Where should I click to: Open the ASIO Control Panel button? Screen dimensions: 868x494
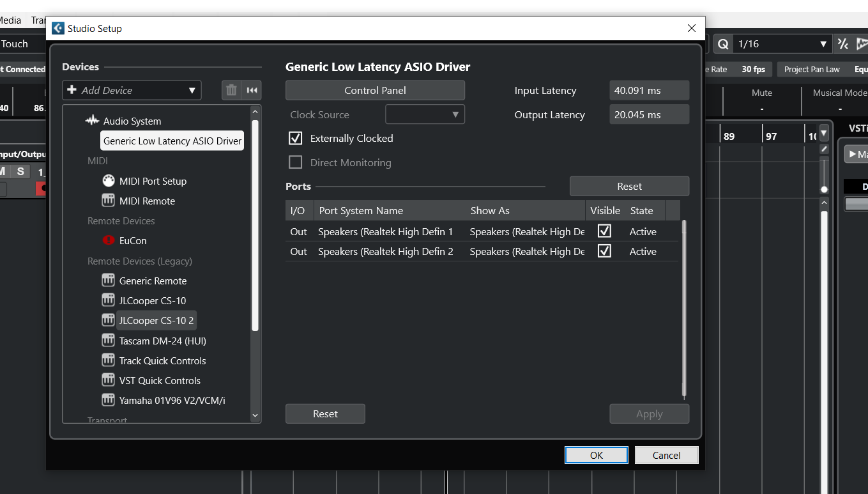(375, 90)
